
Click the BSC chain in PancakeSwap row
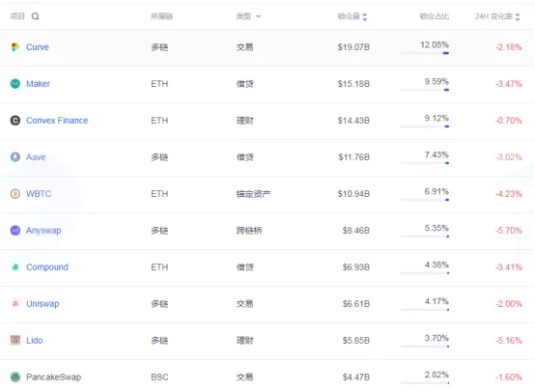coord(159,377)
